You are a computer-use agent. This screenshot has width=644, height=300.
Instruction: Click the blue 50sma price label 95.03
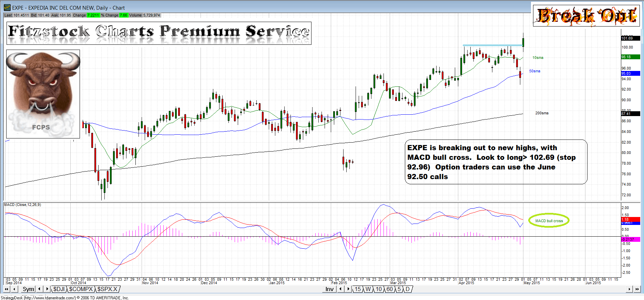tap(630, 73)
